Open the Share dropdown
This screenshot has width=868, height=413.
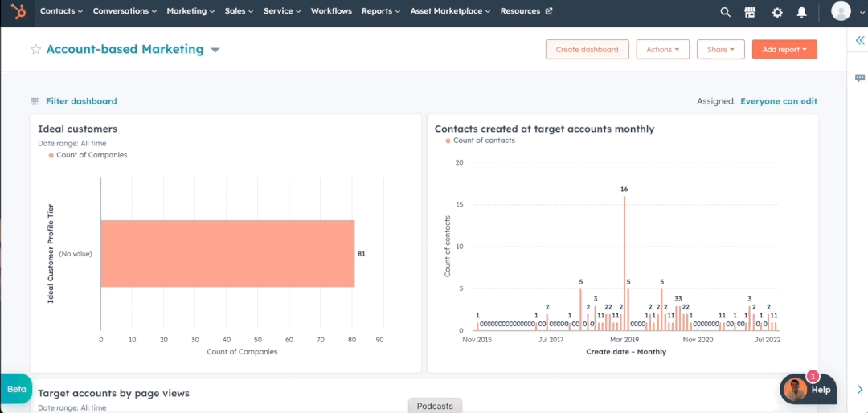(720, 50)
